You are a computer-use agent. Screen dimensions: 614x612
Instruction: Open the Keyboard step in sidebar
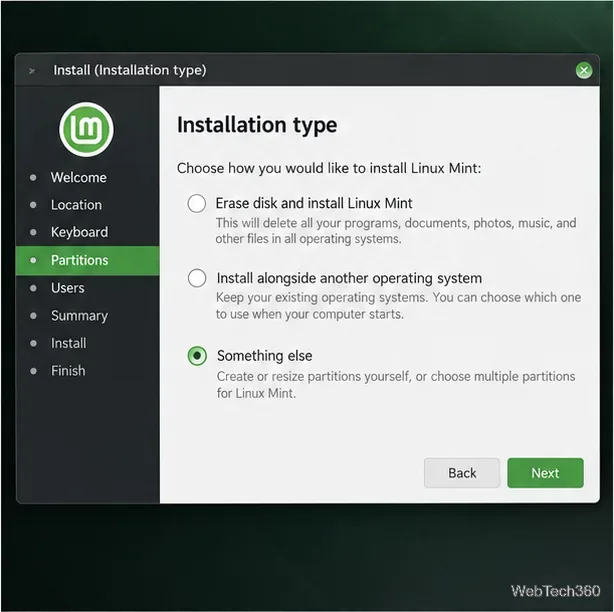coord(79,232)
